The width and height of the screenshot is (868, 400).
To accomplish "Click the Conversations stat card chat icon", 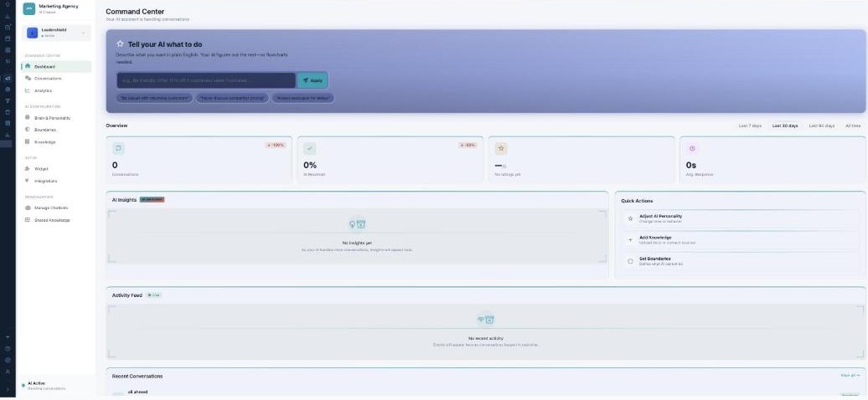I will tap(118, 148).
